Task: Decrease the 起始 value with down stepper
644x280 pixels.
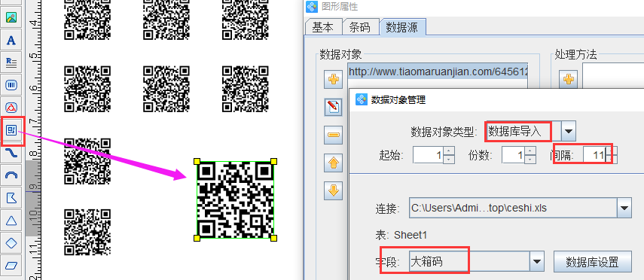Action: point(450,160)
